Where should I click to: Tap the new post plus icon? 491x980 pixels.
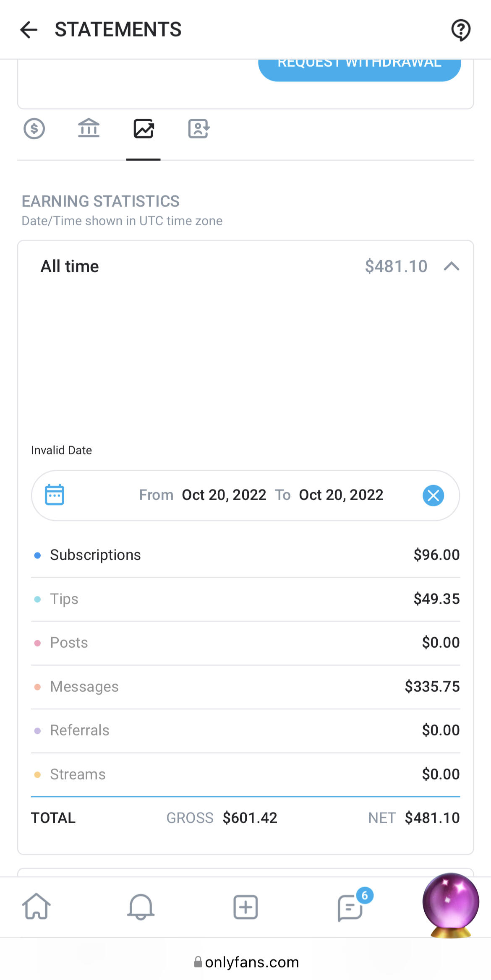pyautogui.click(x=245, y=907)
